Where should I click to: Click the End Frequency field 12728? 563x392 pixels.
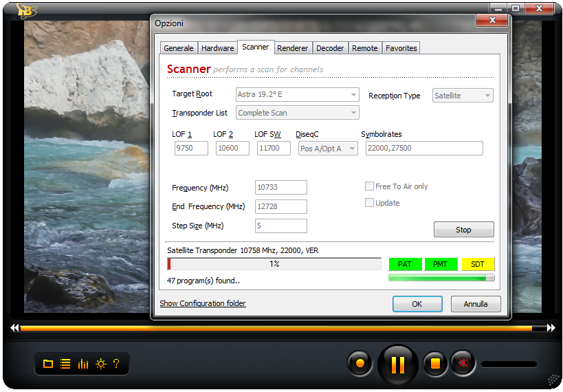280,206
